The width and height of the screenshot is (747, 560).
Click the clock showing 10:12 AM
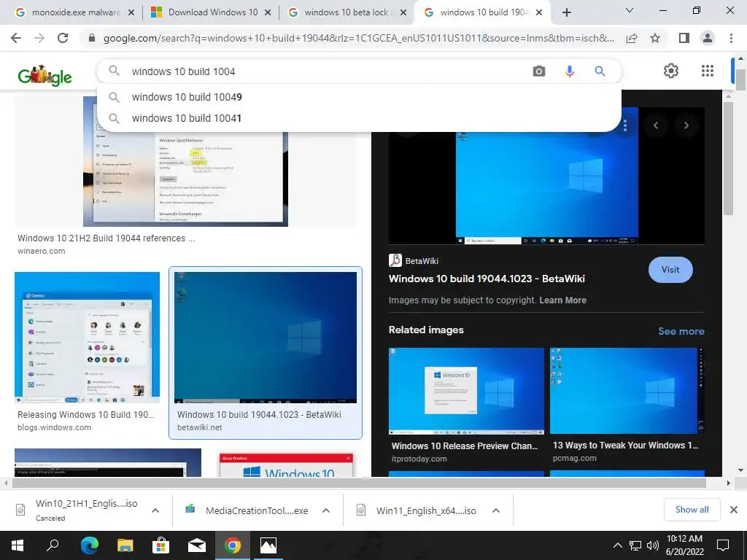coord(684,539)
